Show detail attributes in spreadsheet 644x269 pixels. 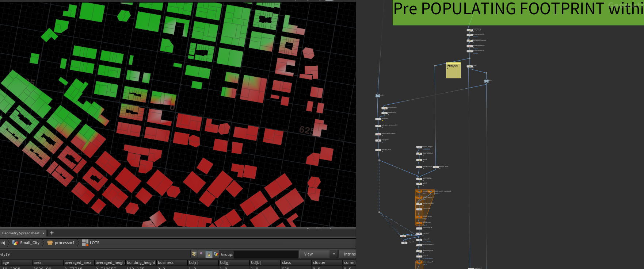[x=216, y=254]
